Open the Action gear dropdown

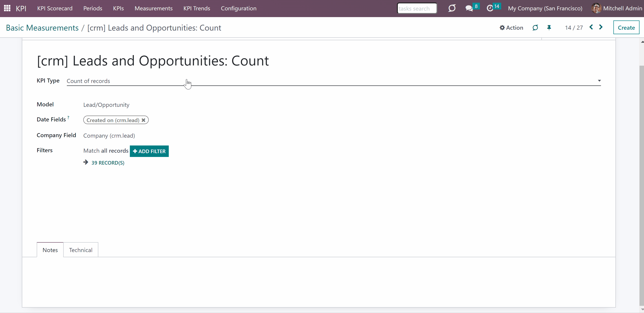511,28
